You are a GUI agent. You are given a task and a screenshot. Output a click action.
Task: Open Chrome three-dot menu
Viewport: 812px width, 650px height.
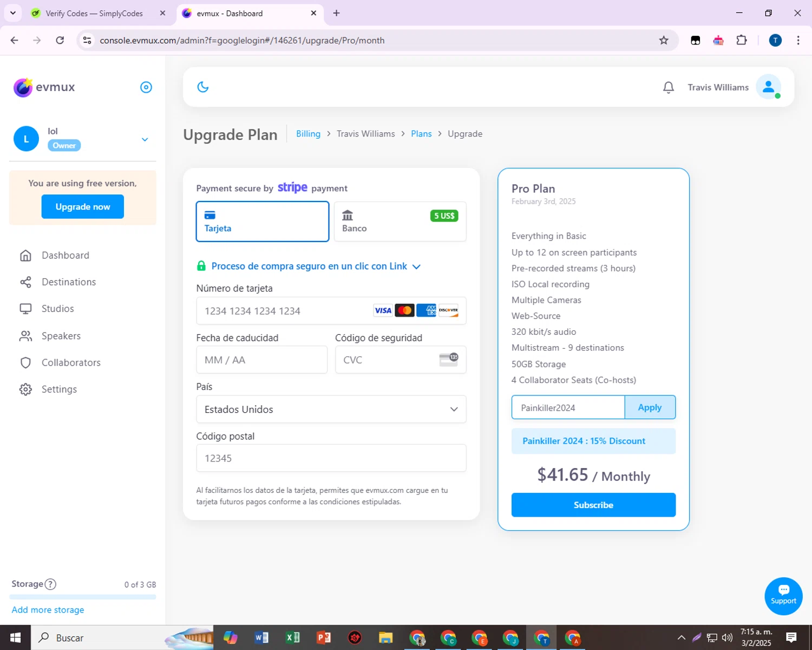[x=798, y=40]
